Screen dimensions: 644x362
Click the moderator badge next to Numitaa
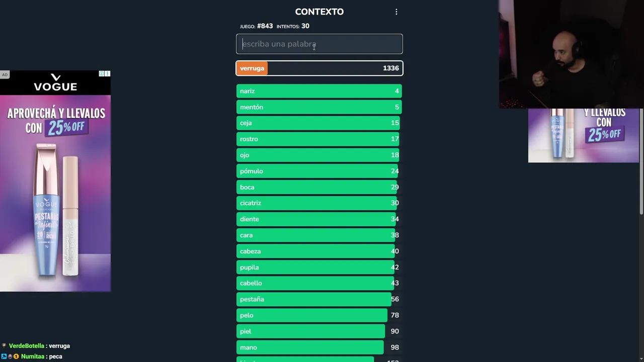4,356
